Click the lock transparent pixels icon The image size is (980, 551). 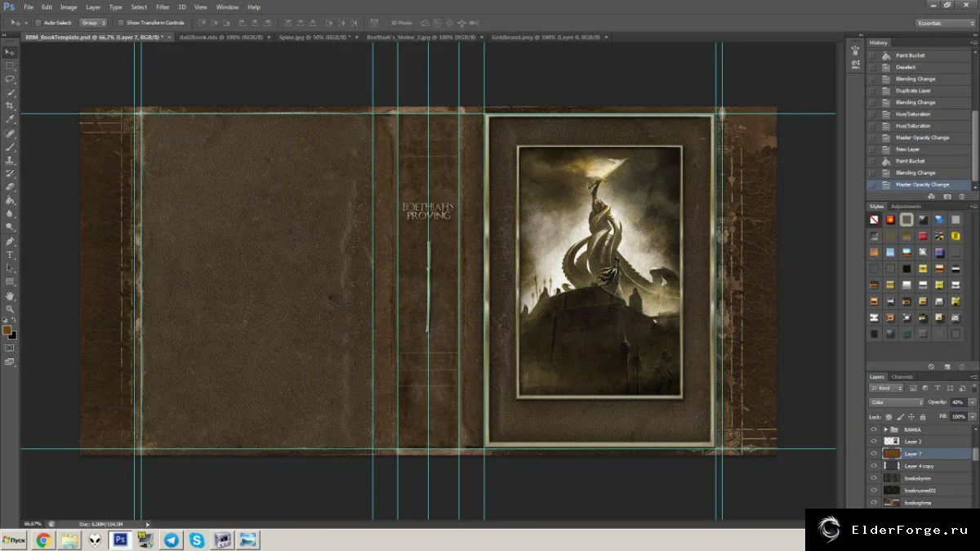(887, 416)
